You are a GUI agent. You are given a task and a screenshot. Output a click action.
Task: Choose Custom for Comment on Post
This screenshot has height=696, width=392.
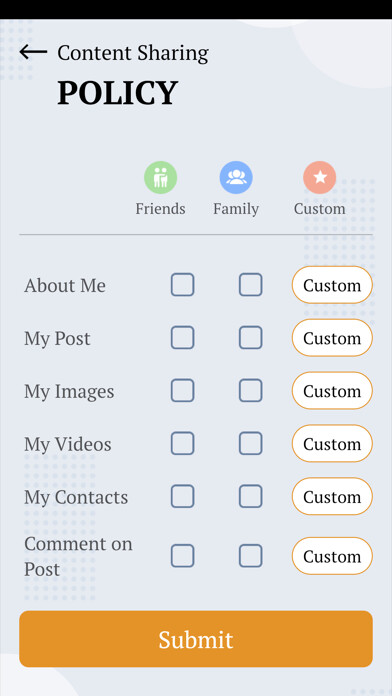[332, 556]
